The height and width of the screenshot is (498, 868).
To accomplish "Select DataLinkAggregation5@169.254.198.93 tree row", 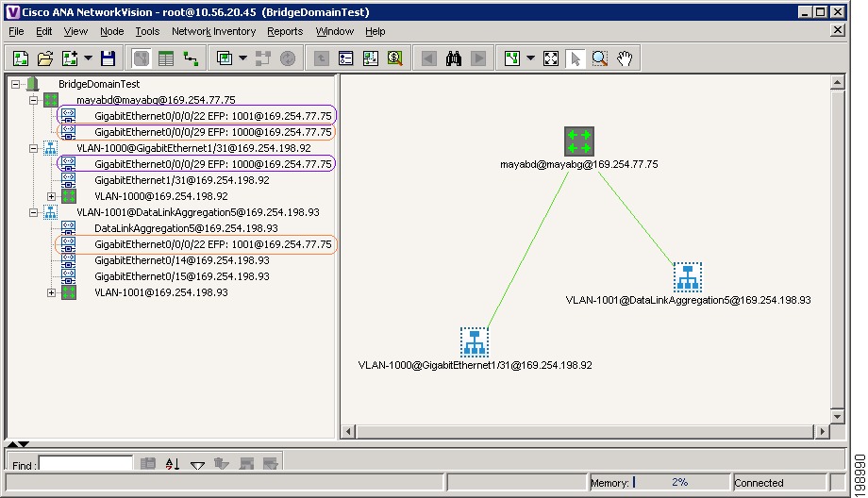I will coord(186,228).
